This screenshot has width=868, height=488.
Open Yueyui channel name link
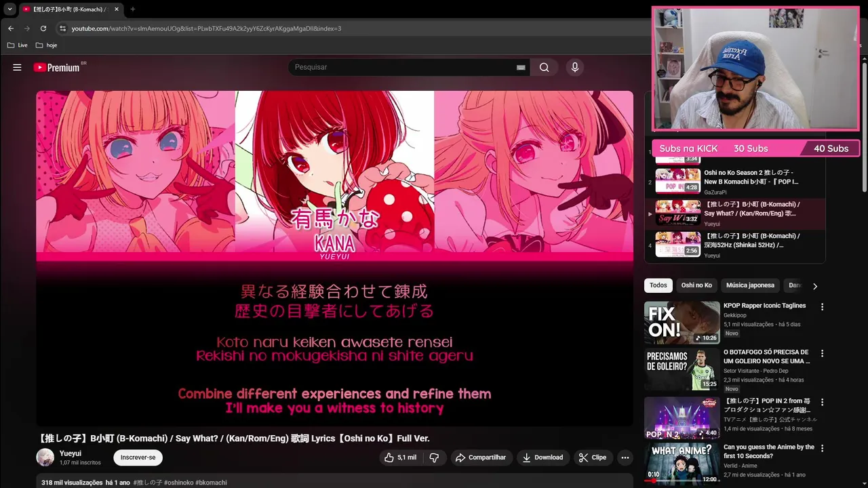pyautogui.click(x=71, y=453)
